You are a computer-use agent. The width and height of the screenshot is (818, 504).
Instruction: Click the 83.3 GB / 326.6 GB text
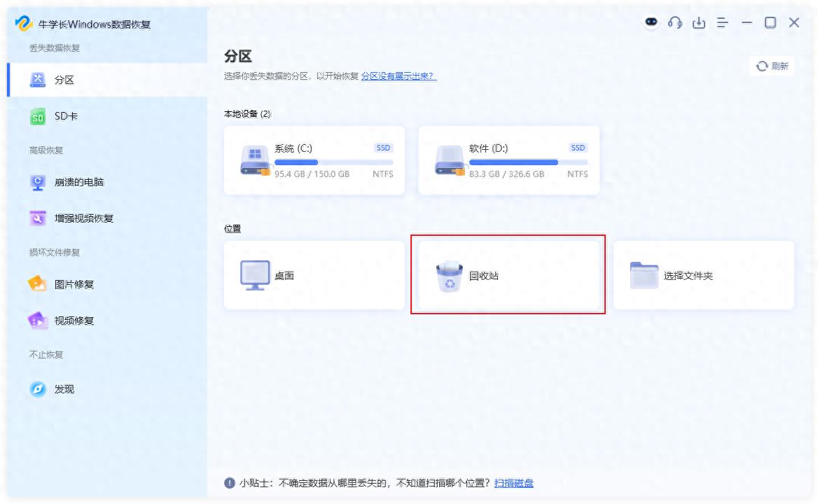(x=506, y=174)
